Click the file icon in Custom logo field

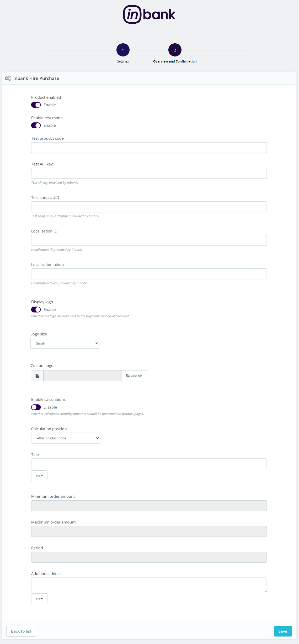(37, 376)
